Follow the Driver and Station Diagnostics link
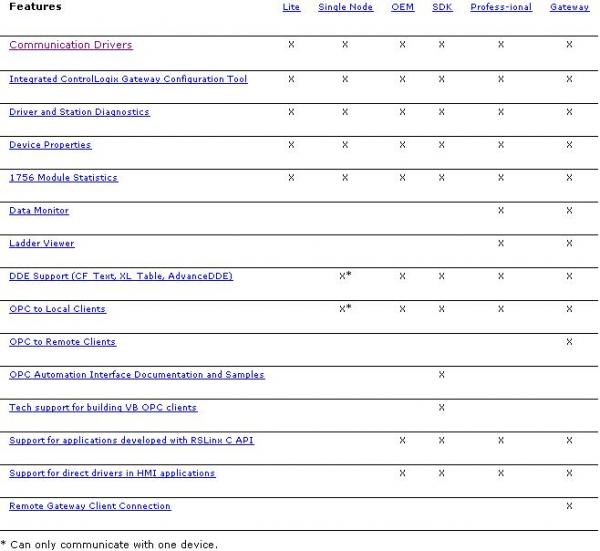Viewport: 600px width, 551px height. pos(79,112)
